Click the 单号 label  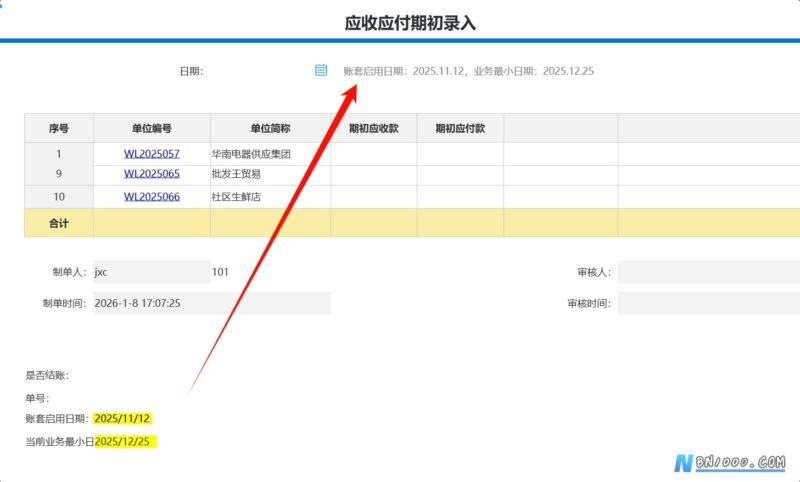[37, 398]
